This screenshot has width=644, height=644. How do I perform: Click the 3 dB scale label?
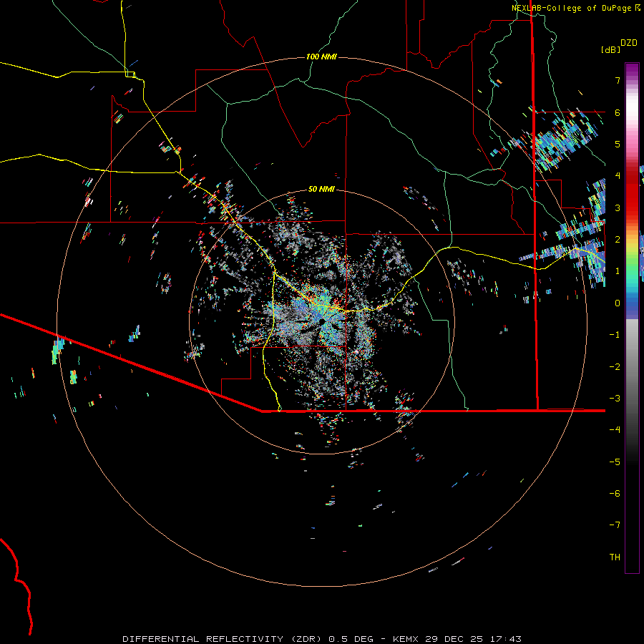(x=618, y=208)
